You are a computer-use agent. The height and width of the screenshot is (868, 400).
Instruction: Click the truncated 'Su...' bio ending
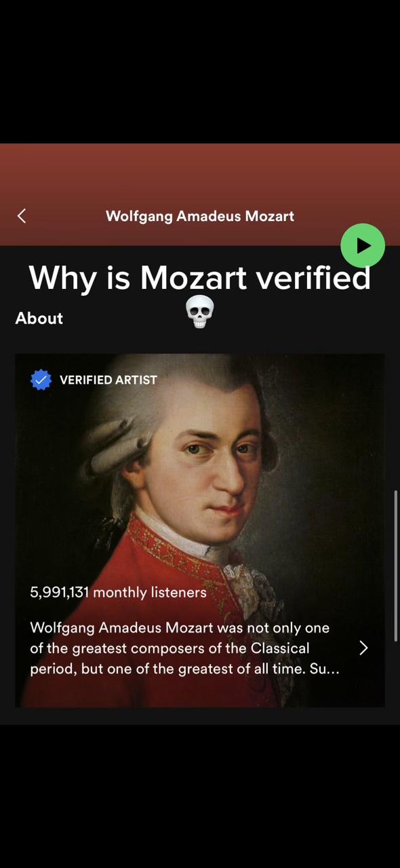coord(325,669)
